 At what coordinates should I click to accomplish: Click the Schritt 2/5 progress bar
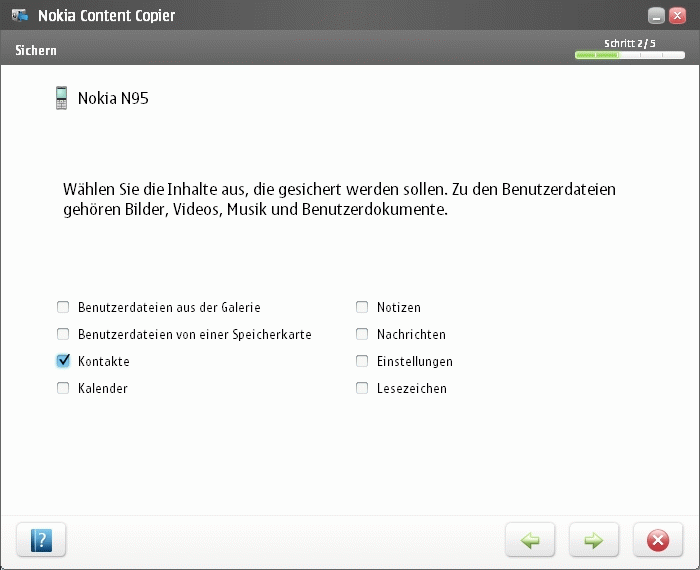[x=629, y=55]
